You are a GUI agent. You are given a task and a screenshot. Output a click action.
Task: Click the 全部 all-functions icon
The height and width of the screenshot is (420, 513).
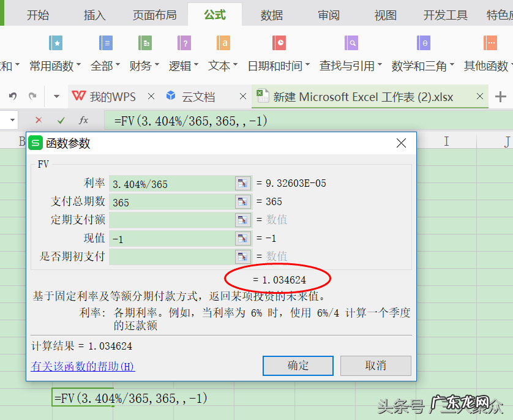(106, 43)
